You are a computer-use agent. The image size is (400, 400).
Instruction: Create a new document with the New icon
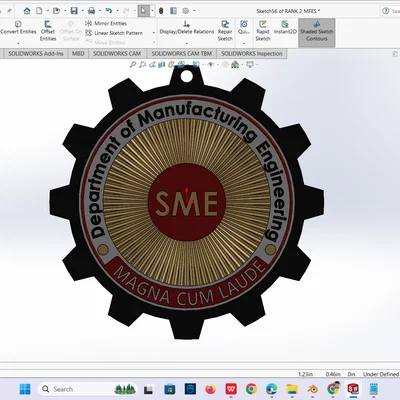[x=39, y=11]
